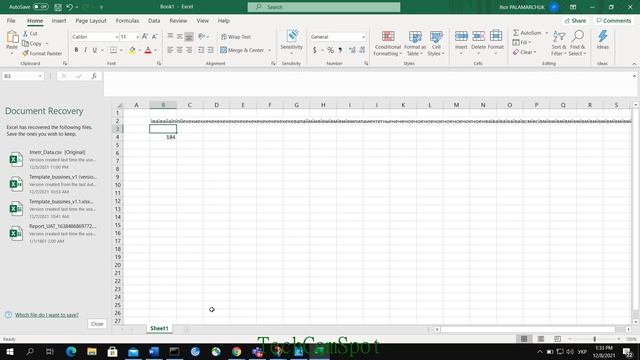Apply percent style format
640x360 pixels.
click(x=330, y=50)
